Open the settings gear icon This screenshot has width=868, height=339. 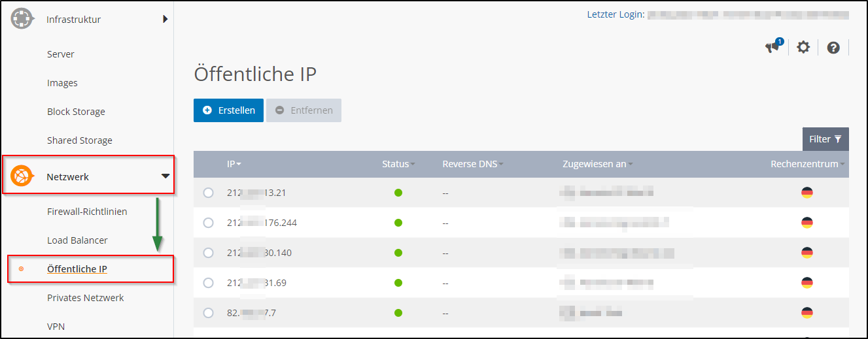coord(803,47)
